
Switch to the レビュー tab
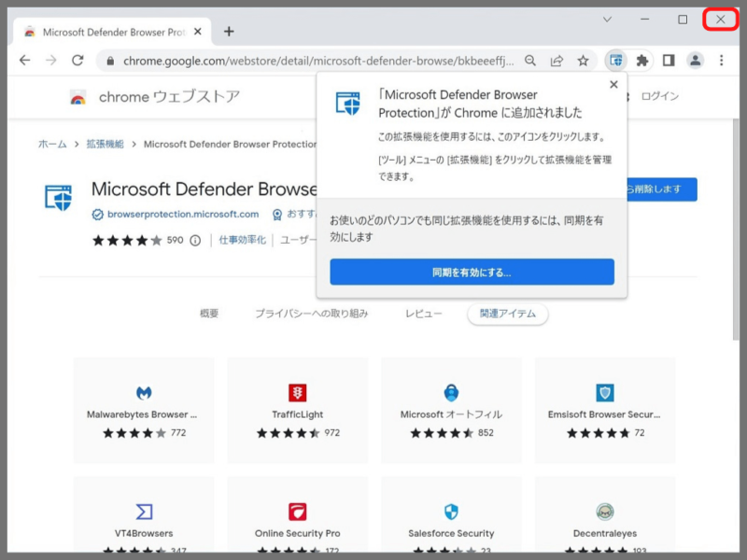coord(424,315)
